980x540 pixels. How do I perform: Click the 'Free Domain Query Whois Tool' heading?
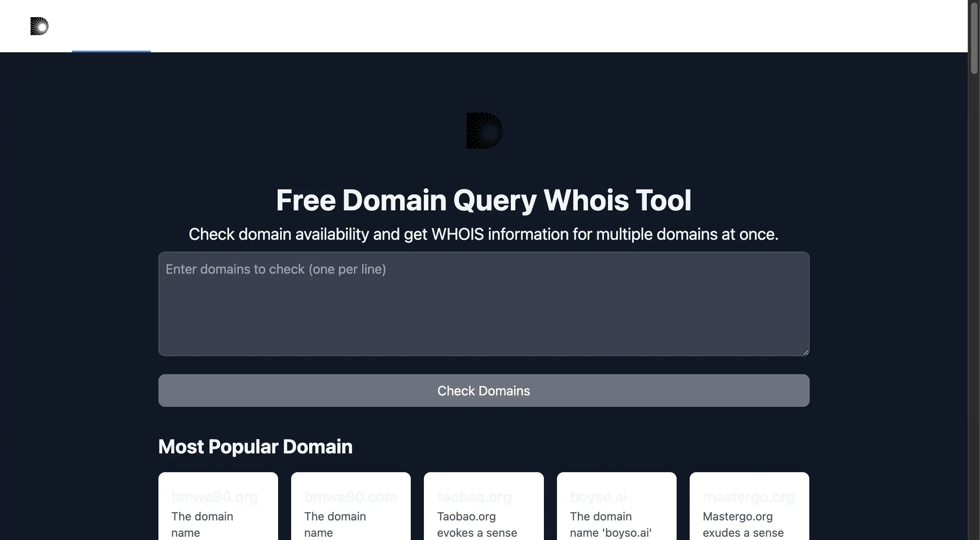point(484,200)
